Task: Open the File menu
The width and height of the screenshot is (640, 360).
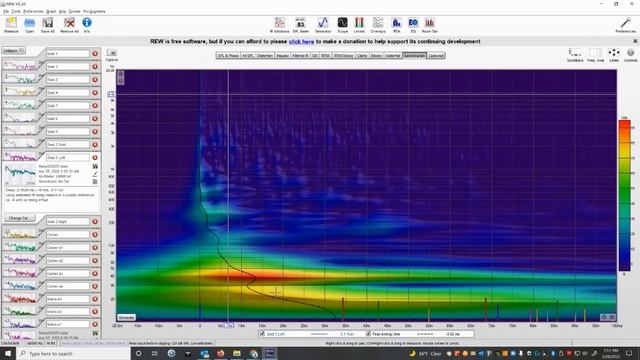Action: coord(6,11)
